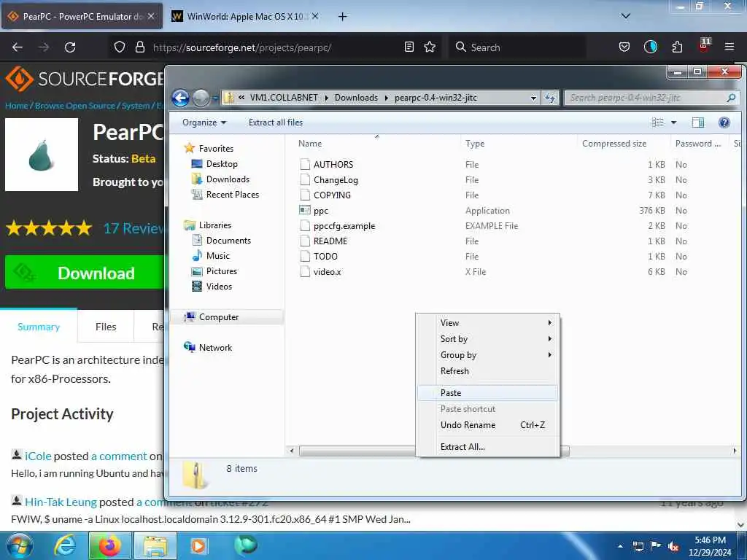Click the site padlock security icon
The width and height of the screenshot is (747, 560).
(x=139, y=47)
